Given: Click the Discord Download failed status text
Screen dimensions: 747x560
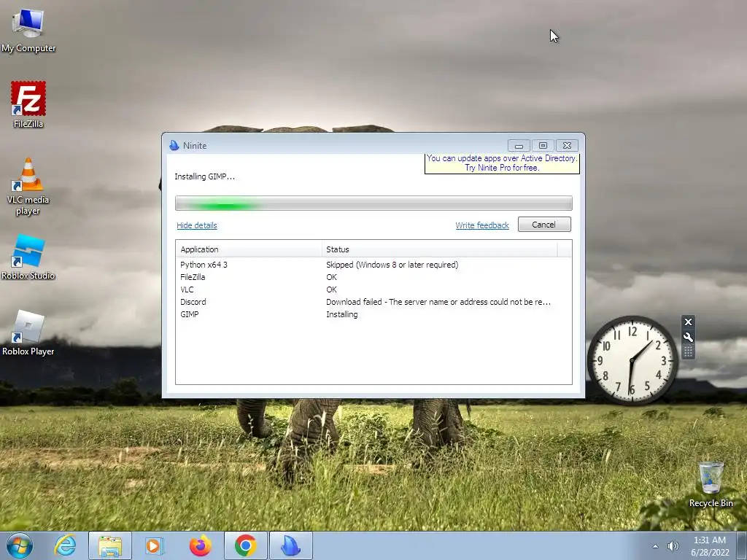Looking at the screenshot, I should pos(438,302).
